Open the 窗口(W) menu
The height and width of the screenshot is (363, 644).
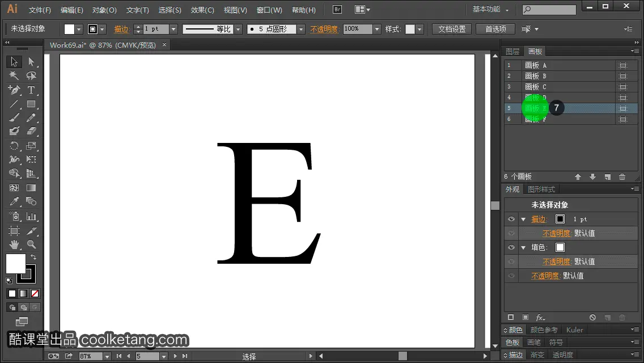269,10
